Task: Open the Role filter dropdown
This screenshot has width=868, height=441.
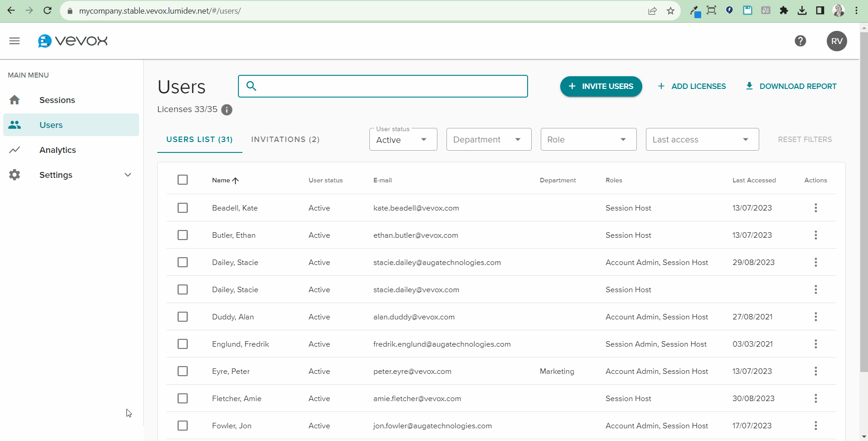Action: click(588, 139)
